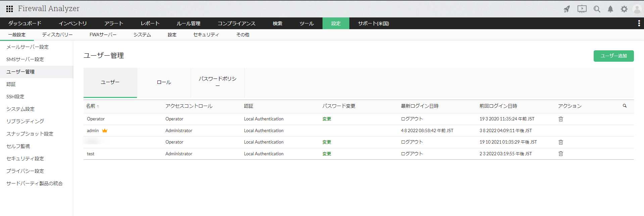Click the header search magnifier icon
Screen dimensions: 644x216
[597, 9]
